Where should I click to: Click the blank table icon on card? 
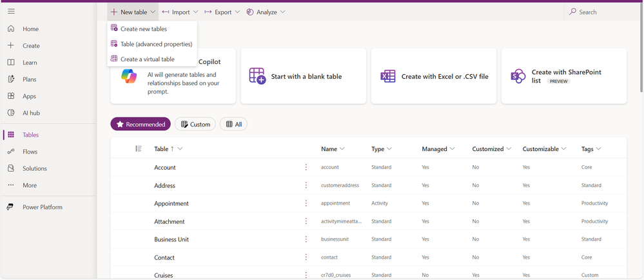coord(257,77)
